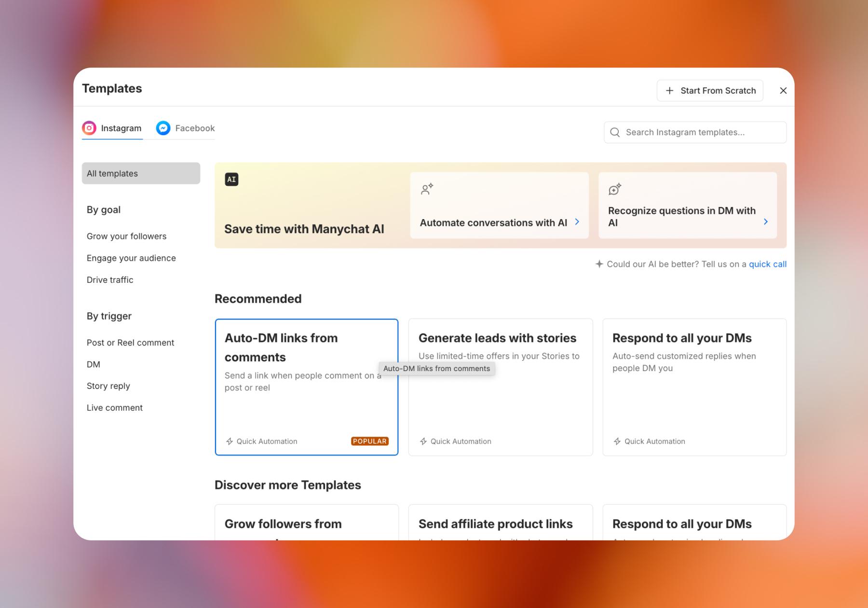
Task: Click the Start From Scratch button
Action: pyautogui.click(x=710, y=91)
